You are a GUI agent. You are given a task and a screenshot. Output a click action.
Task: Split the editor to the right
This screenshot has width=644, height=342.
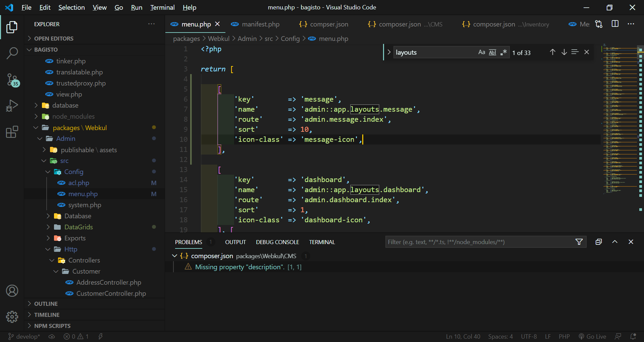click(x=615, y=24)
